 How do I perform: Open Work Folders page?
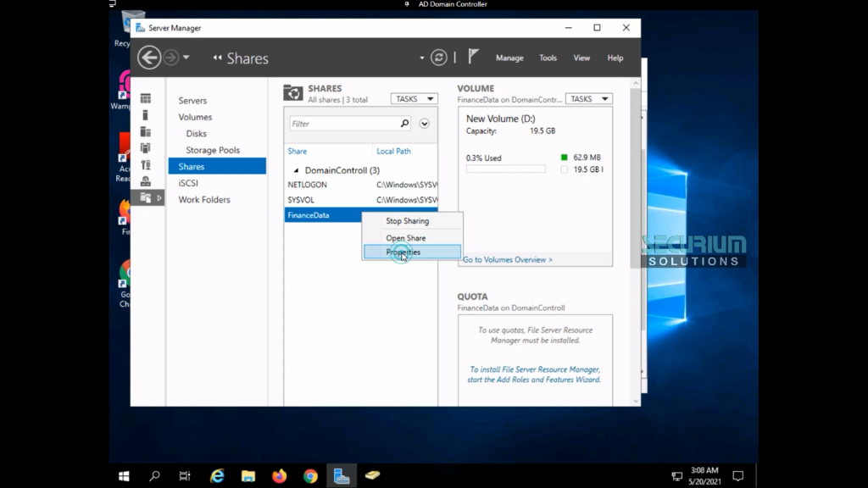pyautogui.click(x=203, y=200)
